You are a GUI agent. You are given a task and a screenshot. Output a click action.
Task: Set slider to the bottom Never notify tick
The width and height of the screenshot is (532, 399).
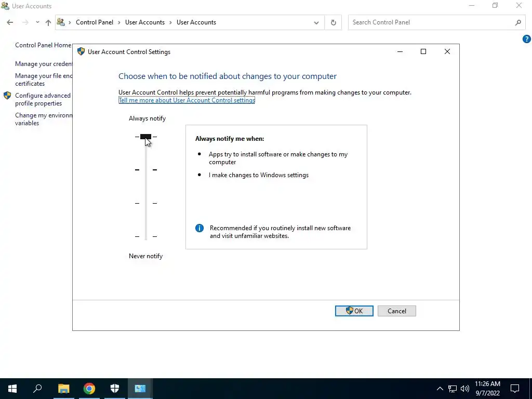pos(146,236)
